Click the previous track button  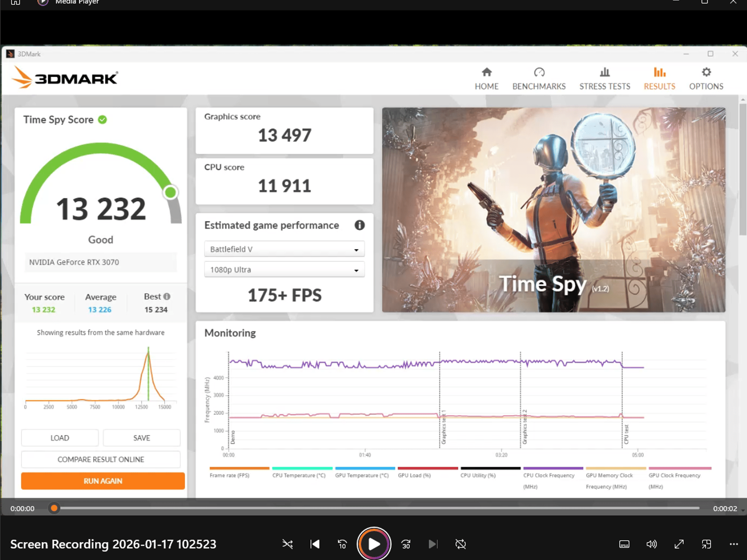pos(315,544)
